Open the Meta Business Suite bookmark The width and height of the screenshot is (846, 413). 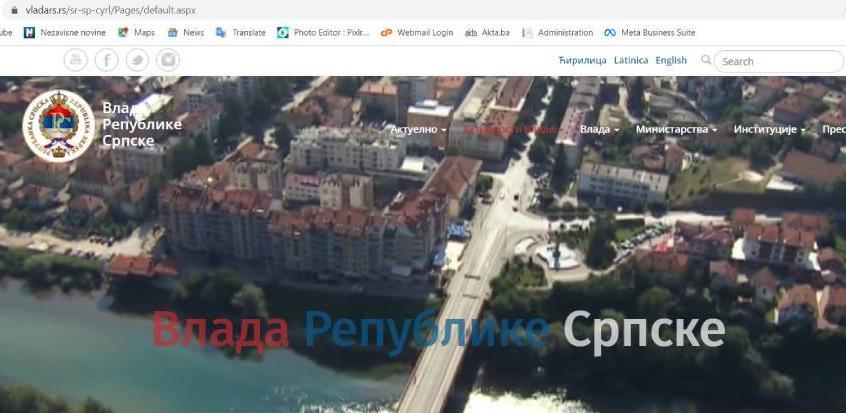pyautogui.click(x=650, y=32)
